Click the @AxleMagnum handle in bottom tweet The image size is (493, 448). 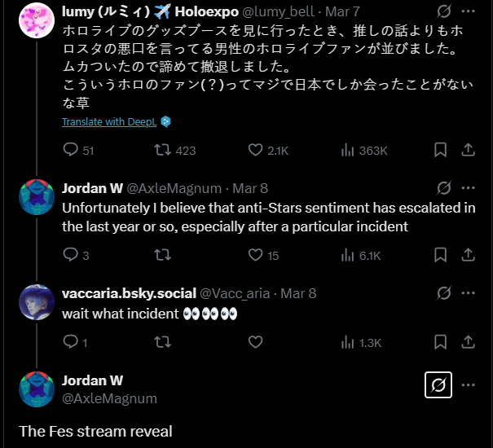(x=109, y=398)
